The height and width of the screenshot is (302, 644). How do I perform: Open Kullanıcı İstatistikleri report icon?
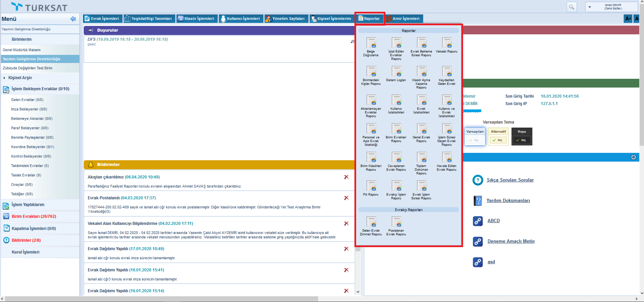point(396,100)
